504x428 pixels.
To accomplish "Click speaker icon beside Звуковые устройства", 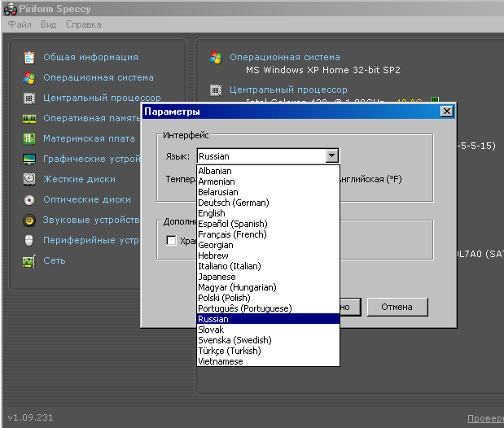I will (29, 221).
